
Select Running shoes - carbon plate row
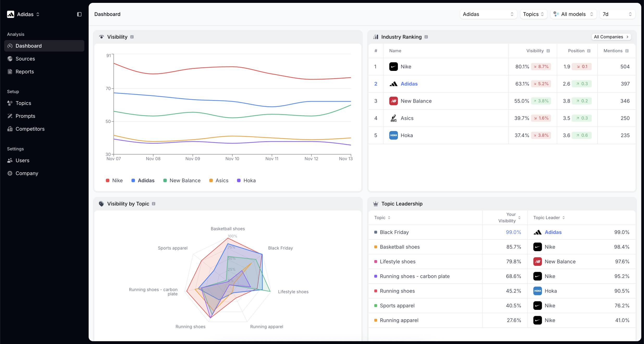502,276
